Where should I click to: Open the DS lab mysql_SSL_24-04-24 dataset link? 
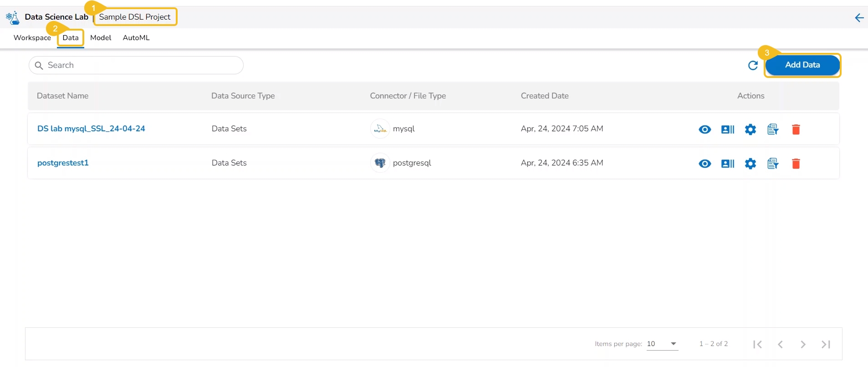point(91,129)
